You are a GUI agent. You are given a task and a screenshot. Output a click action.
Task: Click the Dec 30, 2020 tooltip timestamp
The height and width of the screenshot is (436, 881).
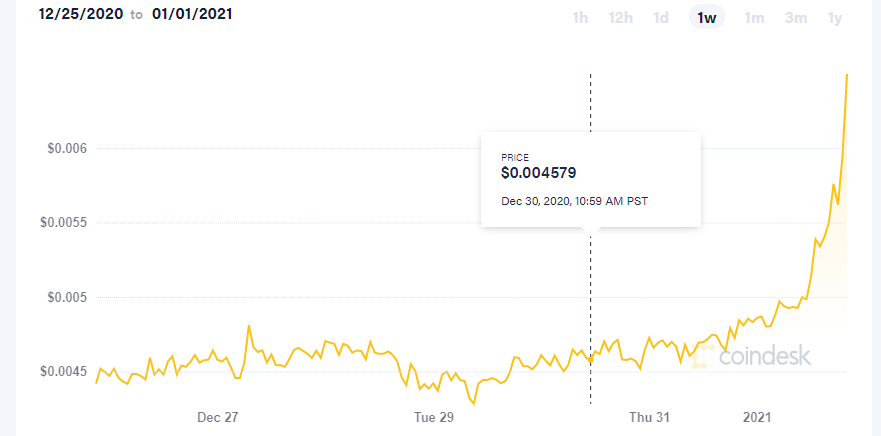click(x=574, y=201)
